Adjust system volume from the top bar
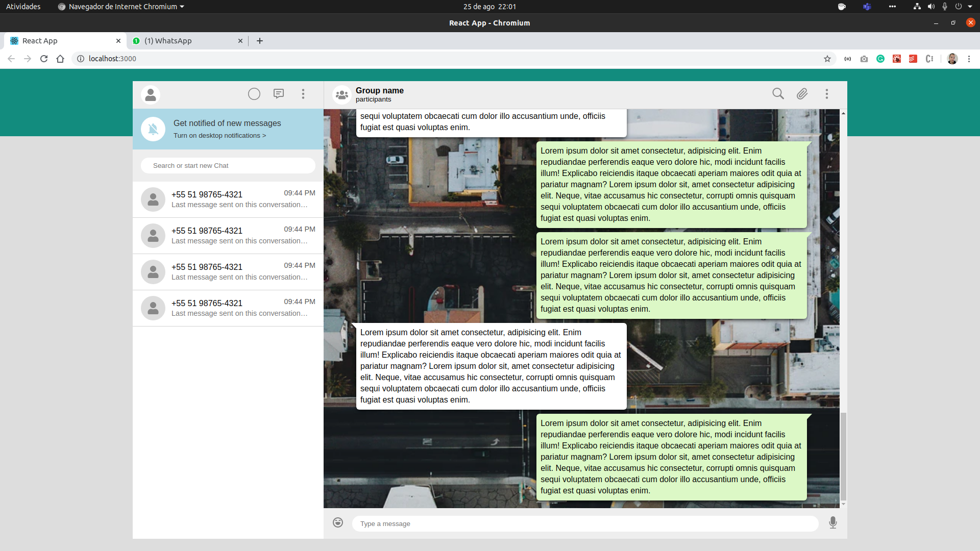Screen dimensions: 980x551 [x=931, y=7]
